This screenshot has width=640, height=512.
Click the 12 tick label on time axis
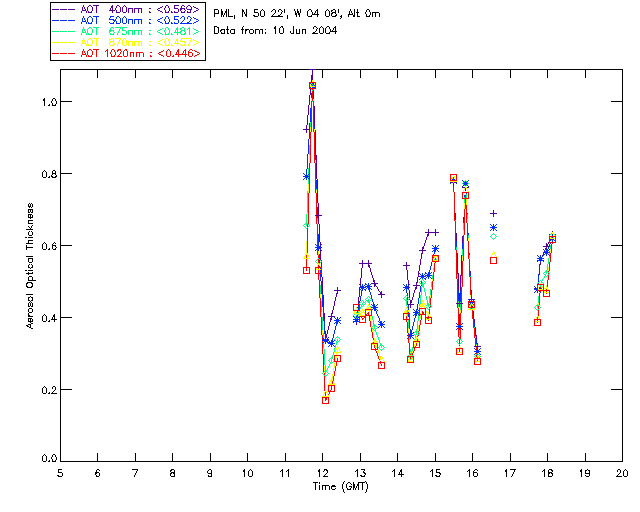pyautogui.click(x=322, y=473)
